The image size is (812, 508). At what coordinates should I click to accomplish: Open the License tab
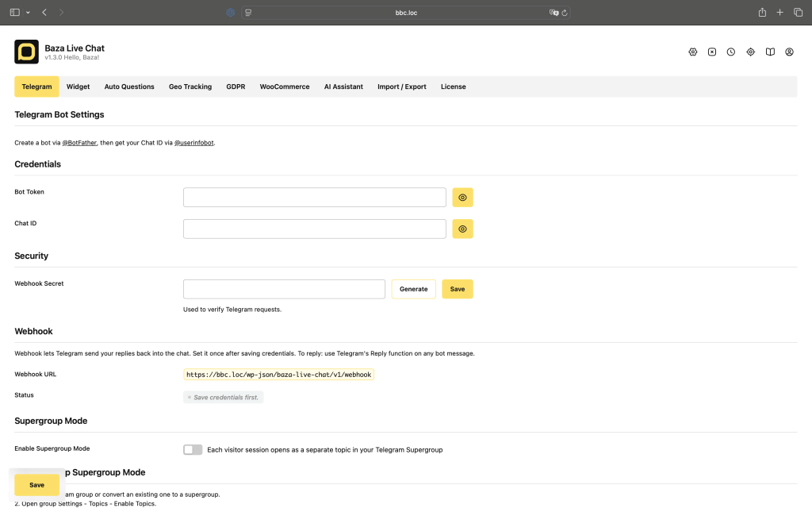pyautogui.click(x=453, y=87)
